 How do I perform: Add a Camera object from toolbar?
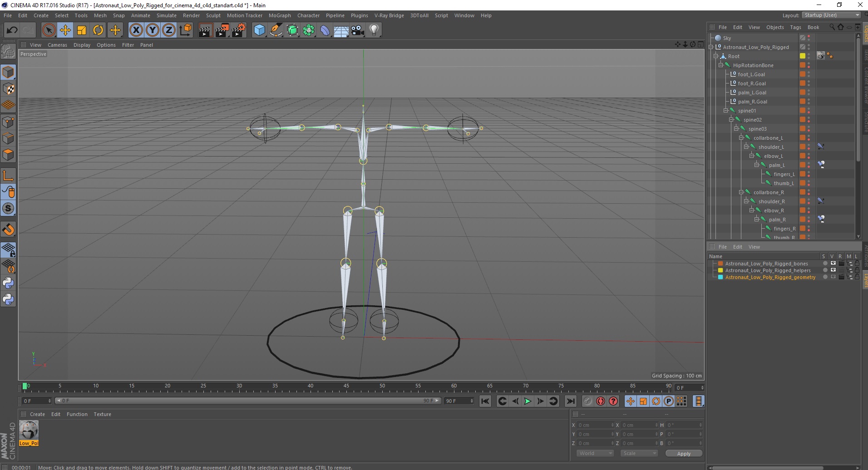(x=358, y=30)
